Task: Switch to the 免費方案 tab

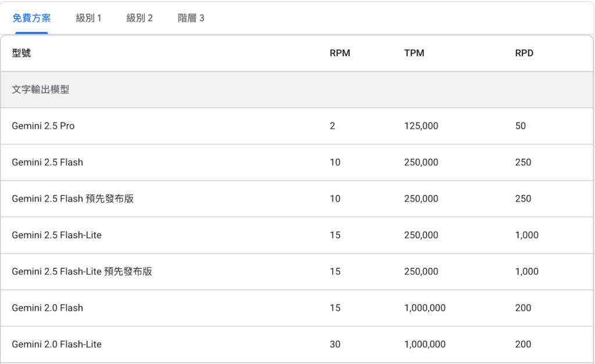Action: (x=31, y=18)
